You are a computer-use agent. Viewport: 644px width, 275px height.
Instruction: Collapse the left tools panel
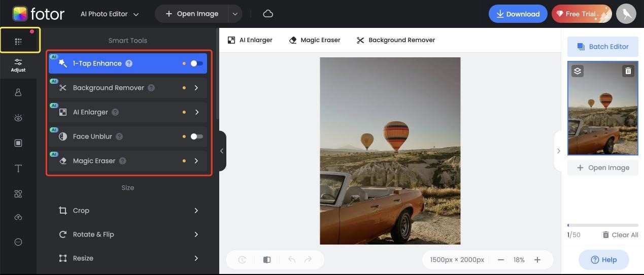[x=222, y=151]
